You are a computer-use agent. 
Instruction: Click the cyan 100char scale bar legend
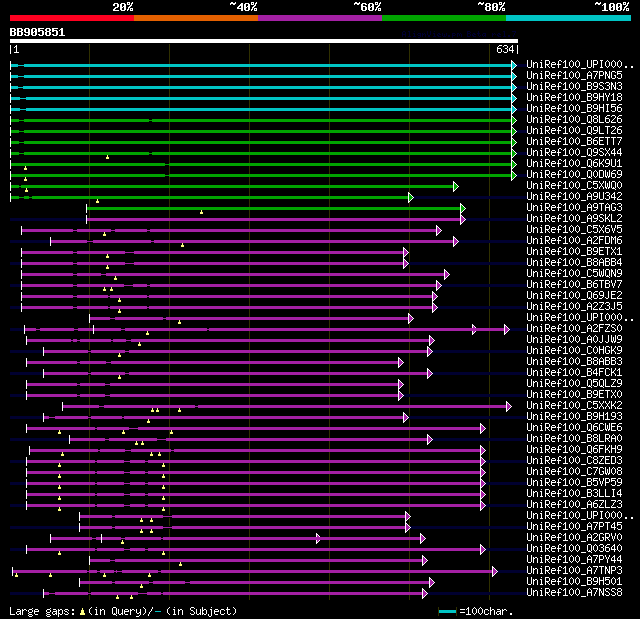click(447, 611)
